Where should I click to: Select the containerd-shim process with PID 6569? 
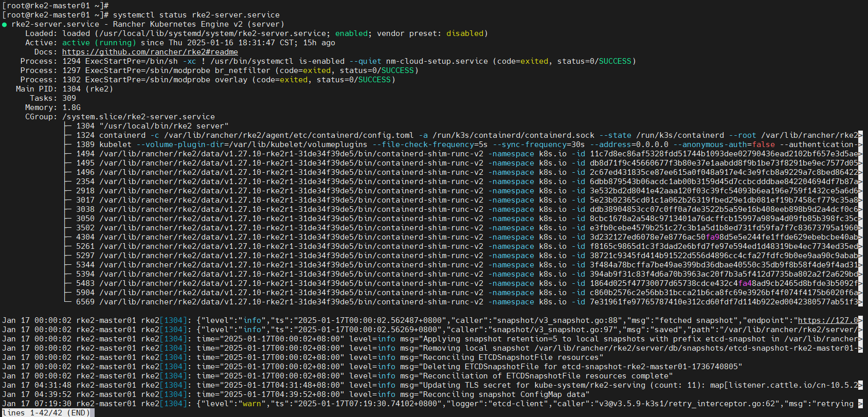pyautogui.click(x=469, y=302)
